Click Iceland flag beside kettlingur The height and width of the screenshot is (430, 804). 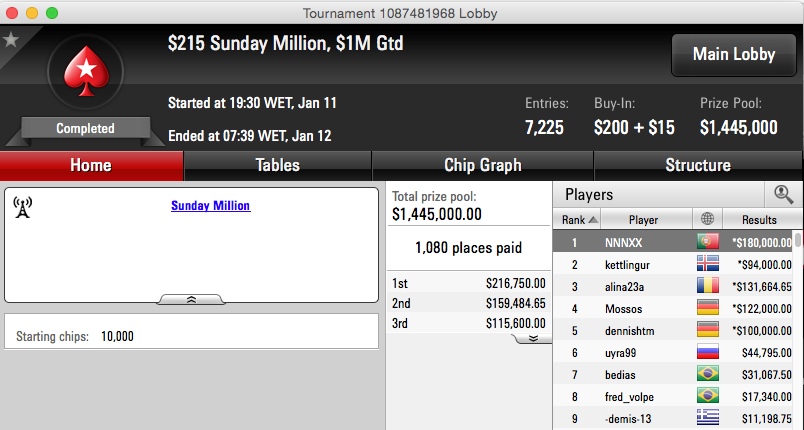pyautogui.click(x=708, y=264)
